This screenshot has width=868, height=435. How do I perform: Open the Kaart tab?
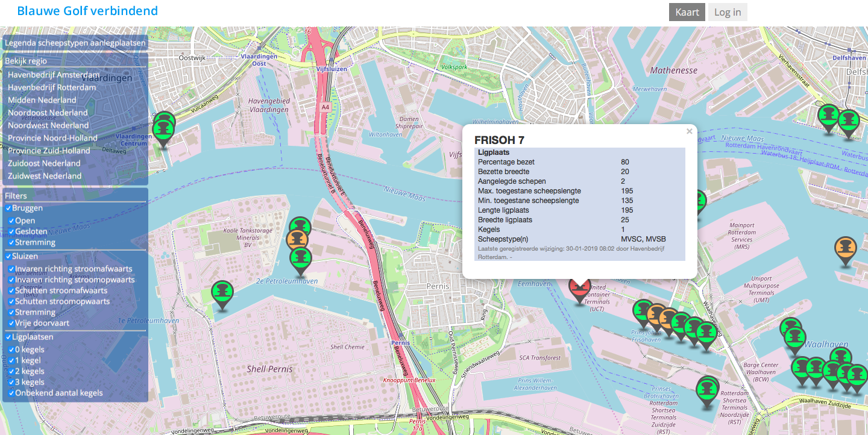click(687, 12)
